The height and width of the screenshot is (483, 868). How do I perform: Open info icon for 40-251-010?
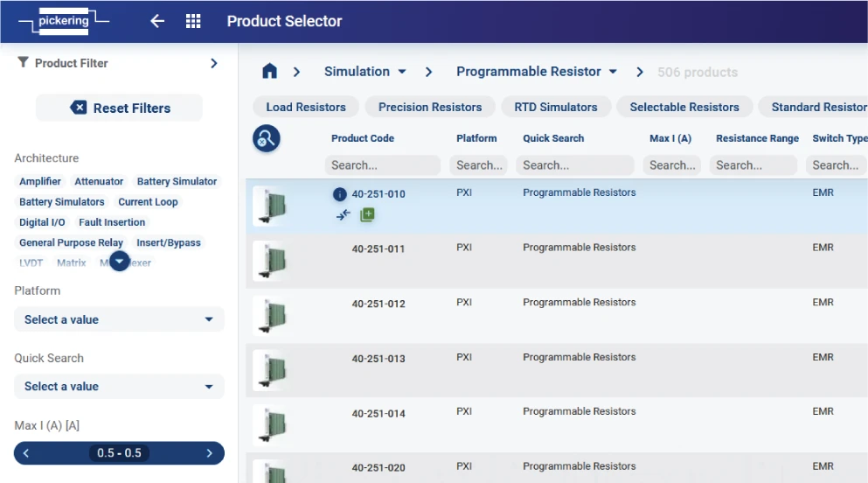339,194
